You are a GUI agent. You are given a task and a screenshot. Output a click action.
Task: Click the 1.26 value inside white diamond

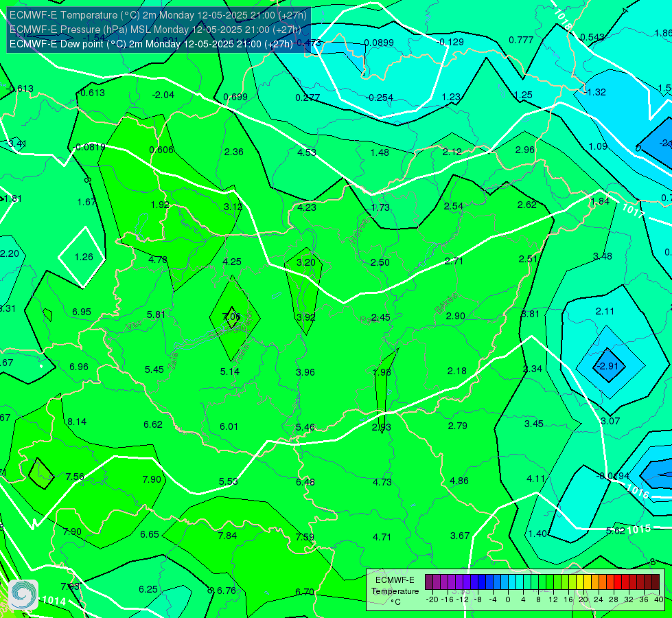click(x=84, y=257)
